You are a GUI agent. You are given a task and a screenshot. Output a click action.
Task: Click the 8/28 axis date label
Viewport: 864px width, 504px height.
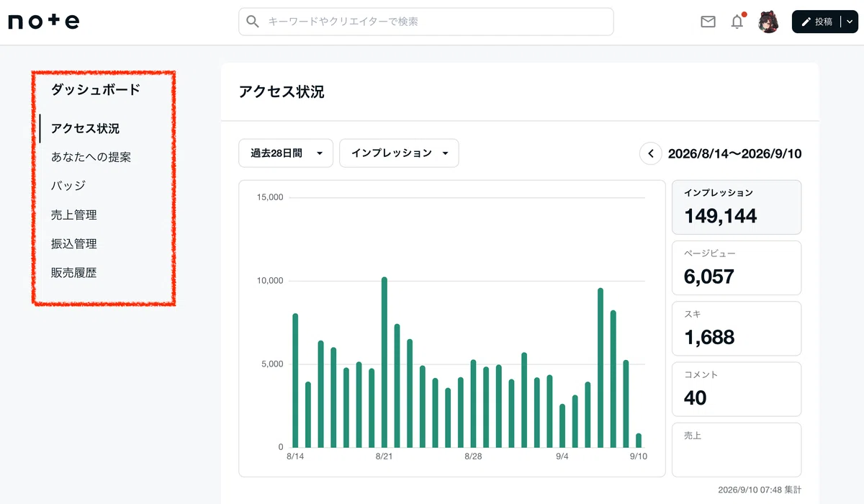[473, 456]
